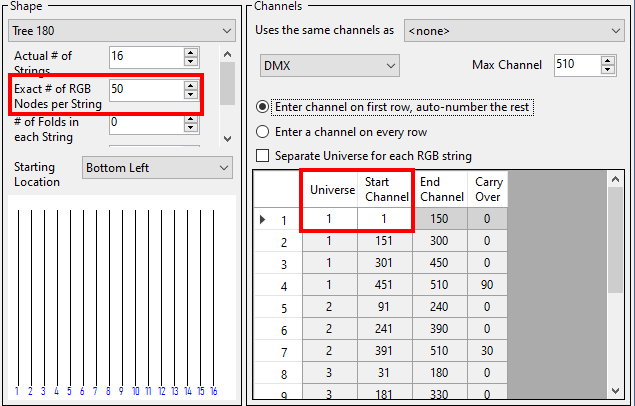Increase RGB Nodes per String value
This screenshot has width=635, height=406.
[x=192, y=85]
